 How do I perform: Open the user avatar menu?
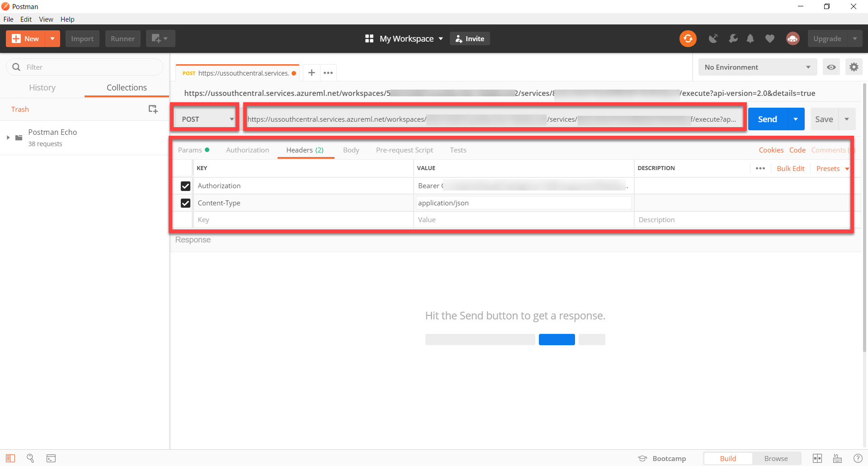pos(793,39)
